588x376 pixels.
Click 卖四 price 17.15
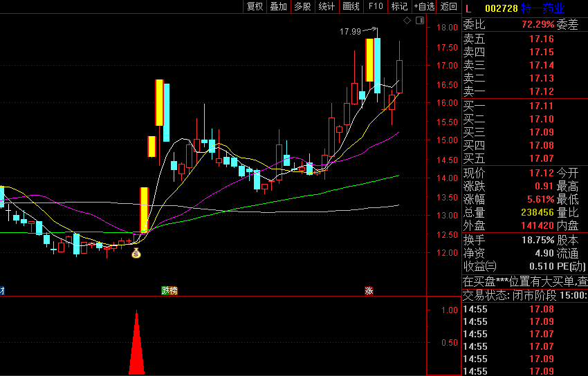[542, 52]
